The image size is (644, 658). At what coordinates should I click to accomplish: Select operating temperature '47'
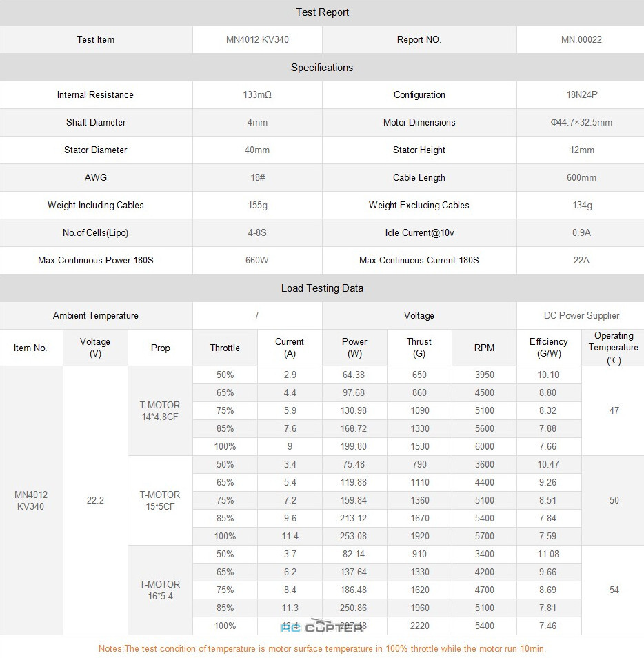tap(614, 411)
